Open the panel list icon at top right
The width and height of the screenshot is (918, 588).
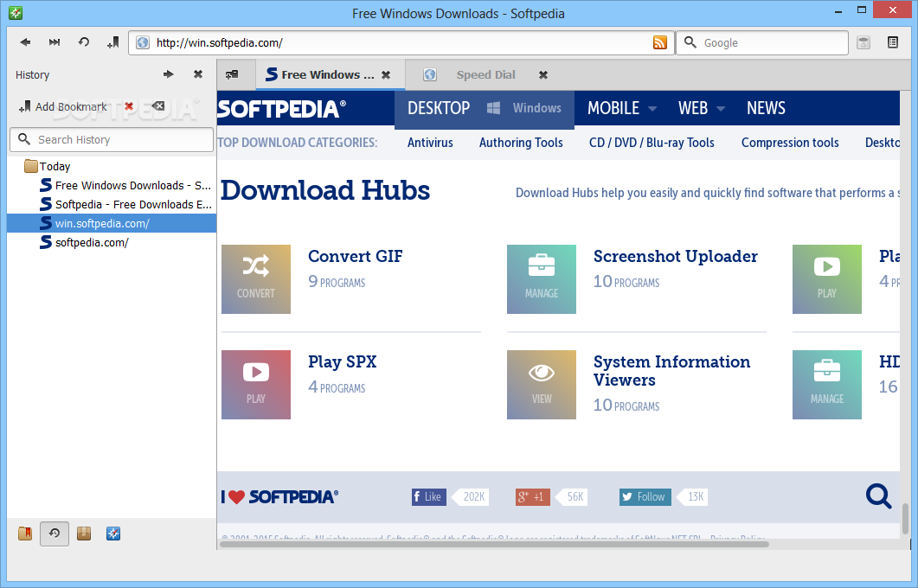[893, 42]
